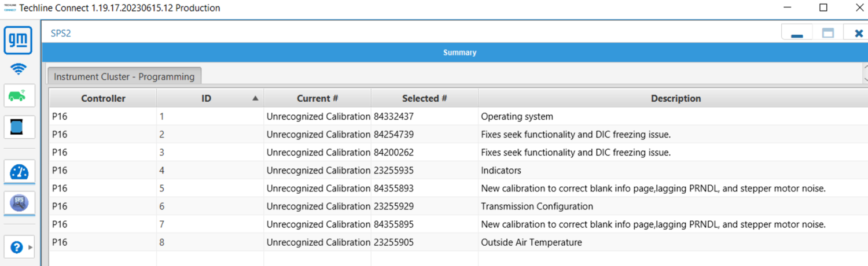Select calibration 23255935 Indicators row

tap(458, 171)
